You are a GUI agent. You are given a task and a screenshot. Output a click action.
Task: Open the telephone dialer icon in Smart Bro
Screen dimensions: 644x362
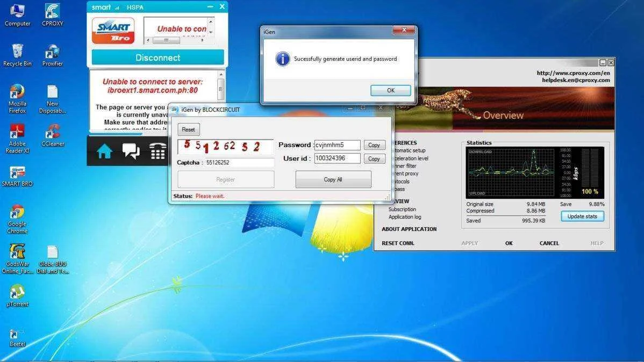(x=158, y=151)
